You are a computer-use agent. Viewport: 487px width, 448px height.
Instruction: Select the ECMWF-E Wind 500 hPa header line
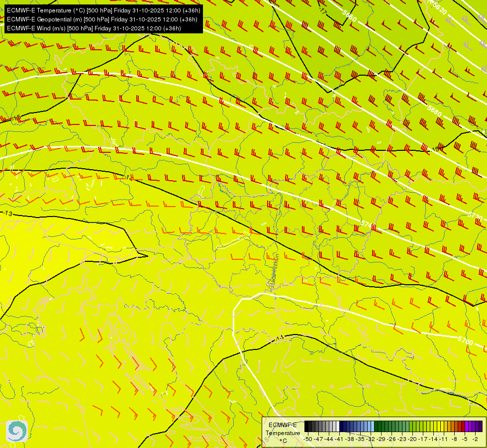[x=94, y=28]
